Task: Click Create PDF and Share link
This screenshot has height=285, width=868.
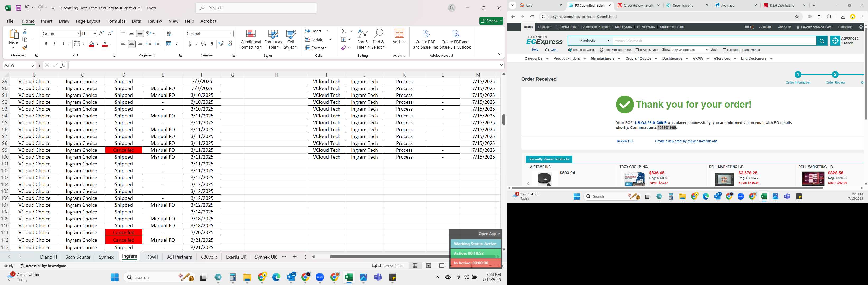Action: coord(425,39)
